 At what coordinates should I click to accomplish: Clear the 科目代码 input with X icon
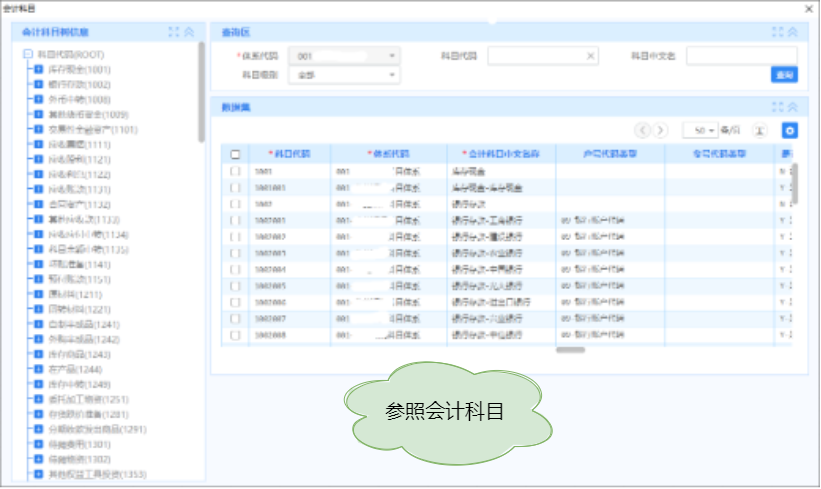coord(590,56)
